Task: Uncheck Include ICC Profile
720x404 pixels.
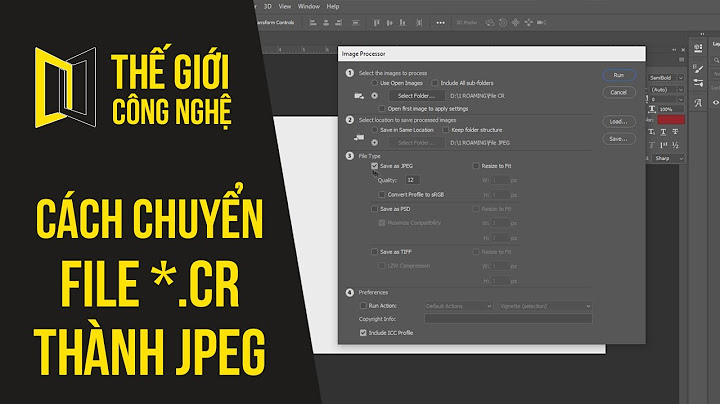Action: (x=363, y=333)
